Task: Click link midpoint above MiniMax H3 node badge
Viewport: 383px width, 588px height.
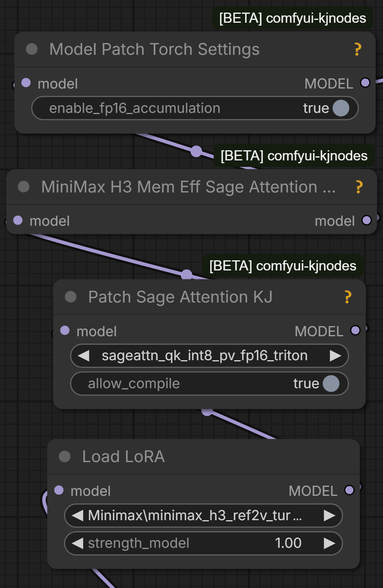Action: click(196, 151)
